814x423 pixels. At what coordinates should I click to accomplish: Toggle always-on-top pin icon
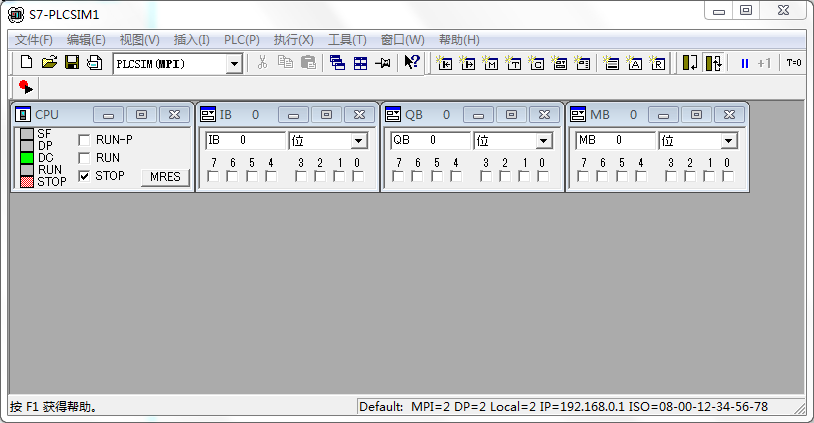(x=383, y=63)
